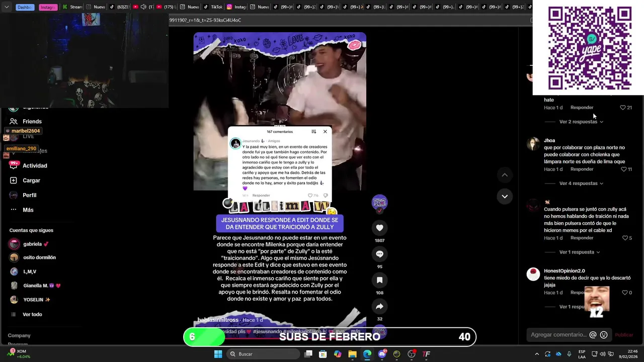Expand Ver 4 respuestas under Jhoa's comment
This screenshot has height=362, width=644.
pyautogui.click(x=581, y=184)
